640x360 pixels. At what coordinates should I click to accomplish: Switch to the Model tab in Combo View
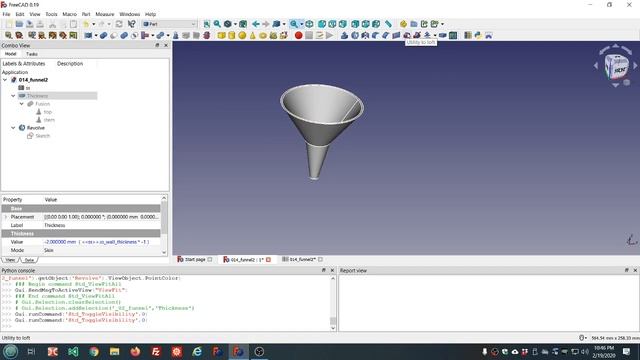tap(11, 54)
